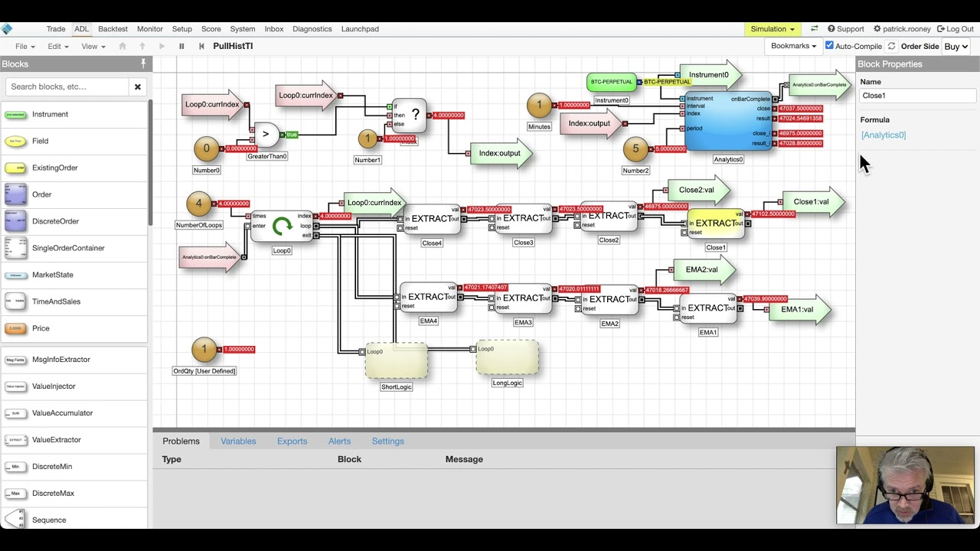Click the Search blocks input field
Viewport: 980px width, 551px height.
tap(67, 87)
